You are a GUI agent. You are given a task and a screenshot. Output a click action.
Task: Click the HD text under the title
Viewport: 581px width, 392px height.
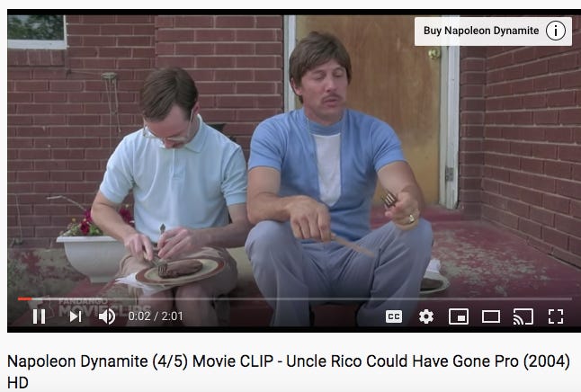17,383
